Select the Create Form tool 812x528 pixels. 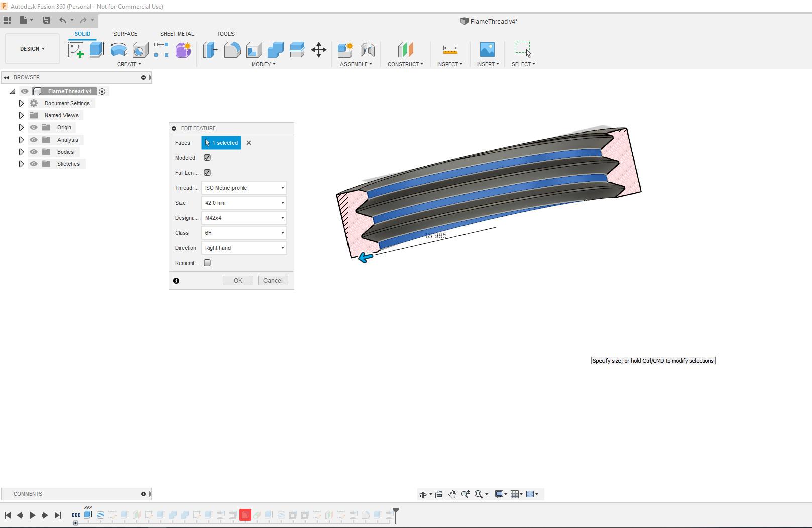pos(183,50)
